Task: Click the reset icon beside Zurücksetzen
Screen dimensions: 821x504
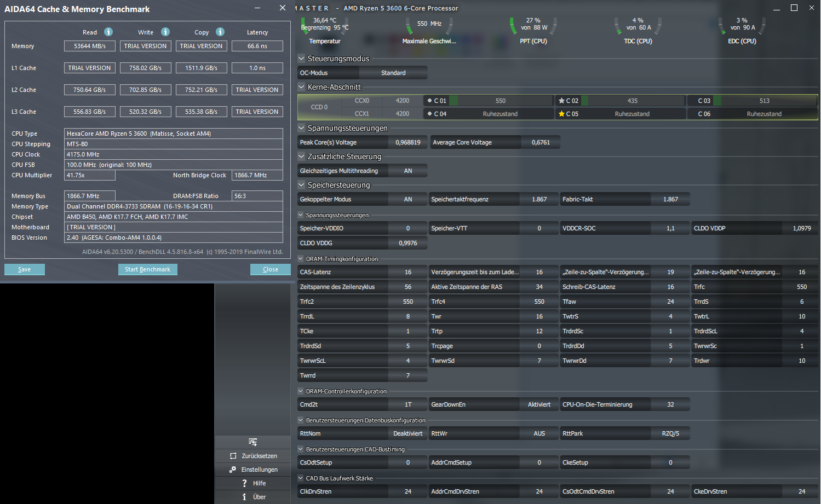Action: click(233, 456)
